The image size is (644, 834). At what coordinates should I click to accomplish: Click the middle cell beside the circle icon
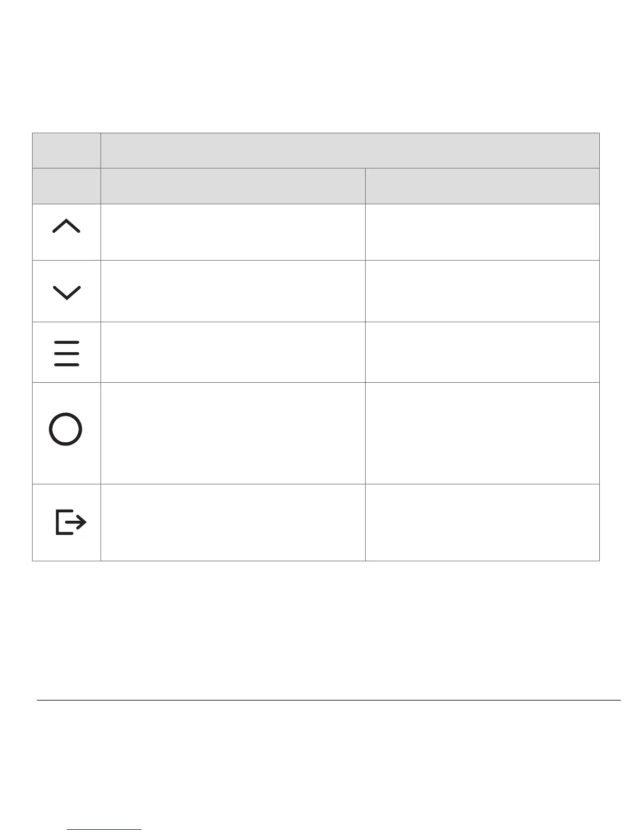tap(233, 433)
